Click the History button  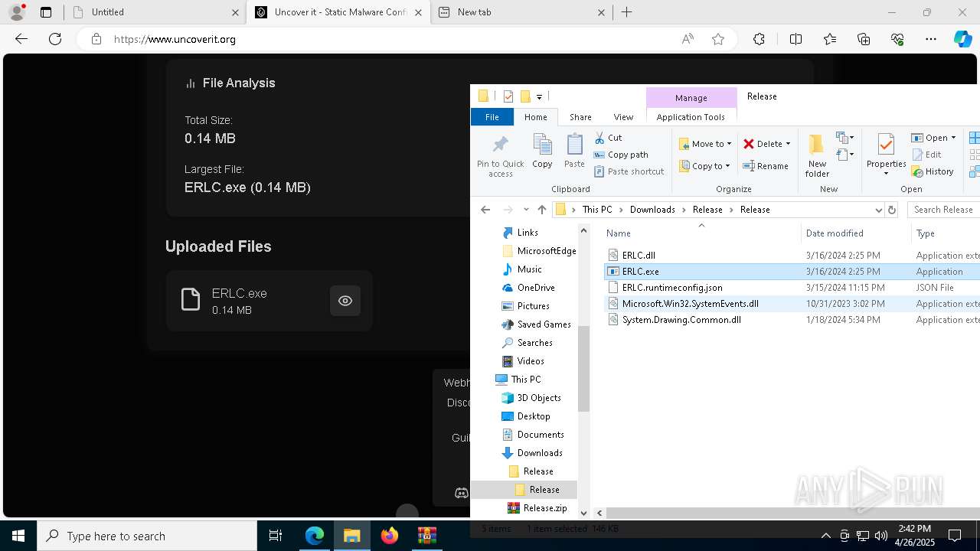933,171
